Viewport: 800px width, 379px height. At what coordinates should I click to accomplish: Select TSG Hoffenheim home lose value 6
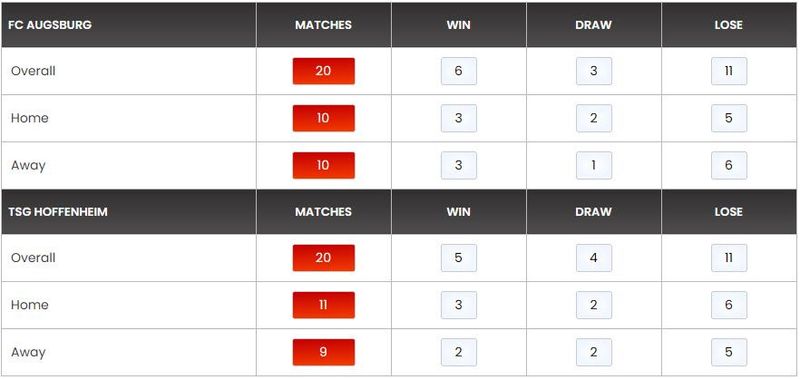pos(729,305)
